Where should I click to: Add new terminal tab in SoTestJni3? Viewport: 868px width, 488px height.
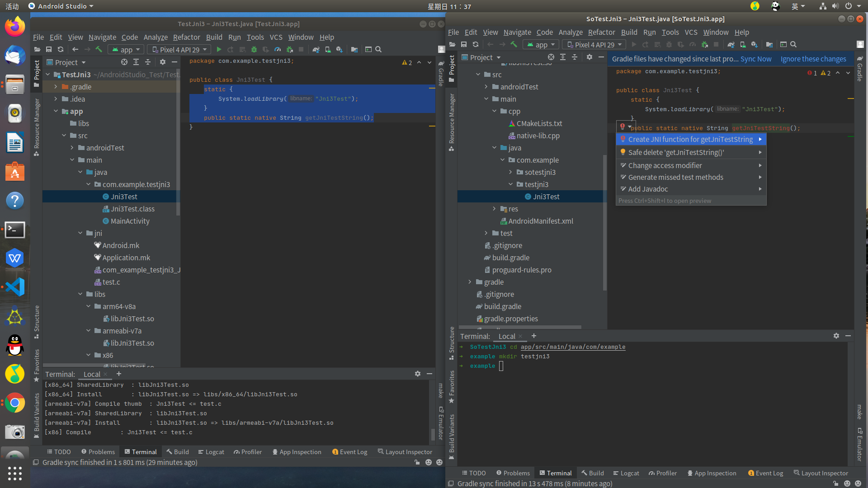[x=534, y=336]
